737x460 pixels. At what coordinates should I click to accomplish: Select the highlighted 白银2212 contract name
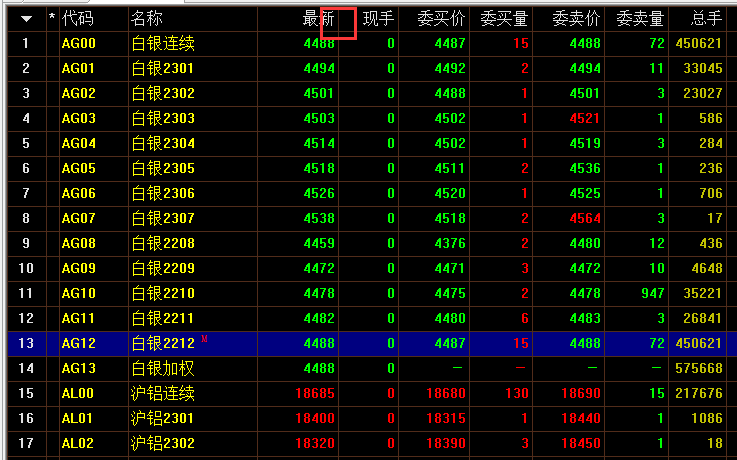pos(163,343)
